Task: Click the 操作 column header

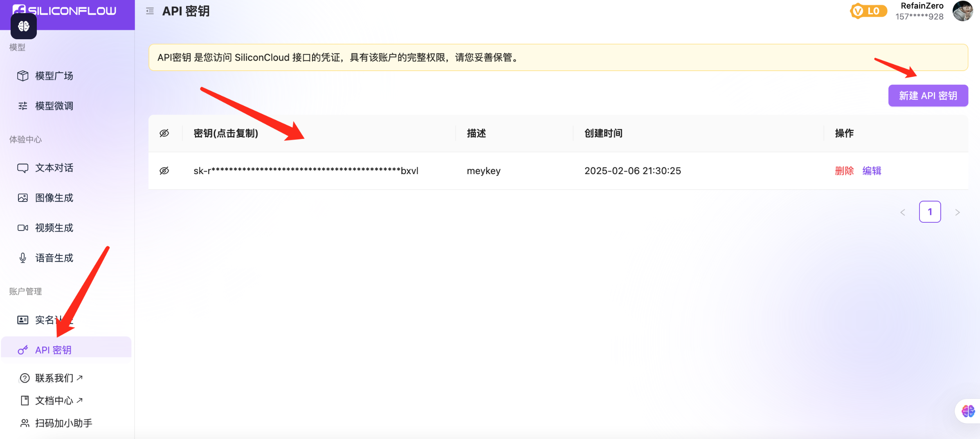Action: pyautogui.click(x=844, y=133)
